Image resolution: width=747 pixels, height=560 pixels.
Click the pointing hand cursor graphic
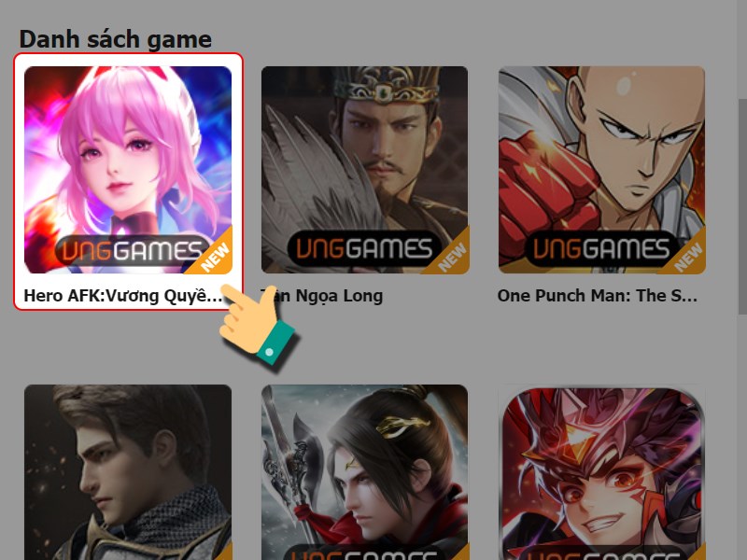coord(258,325)
